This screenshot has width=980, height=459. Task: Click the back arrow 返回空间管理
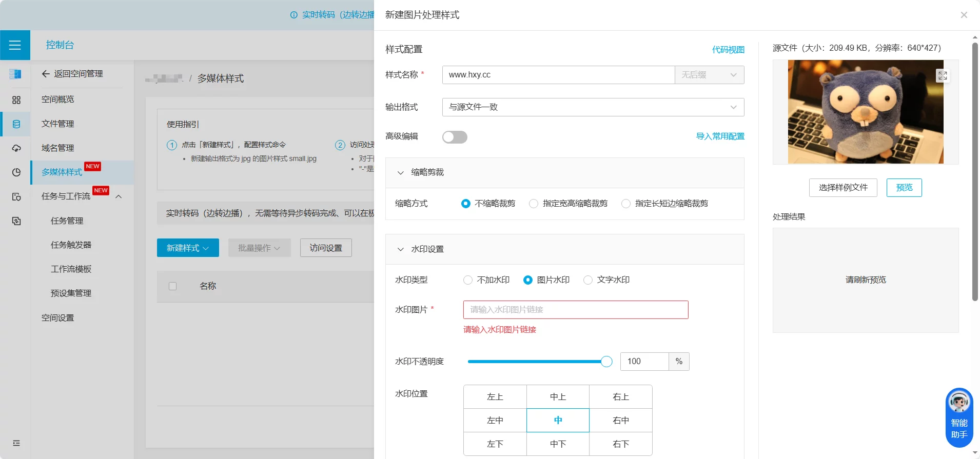72,74
